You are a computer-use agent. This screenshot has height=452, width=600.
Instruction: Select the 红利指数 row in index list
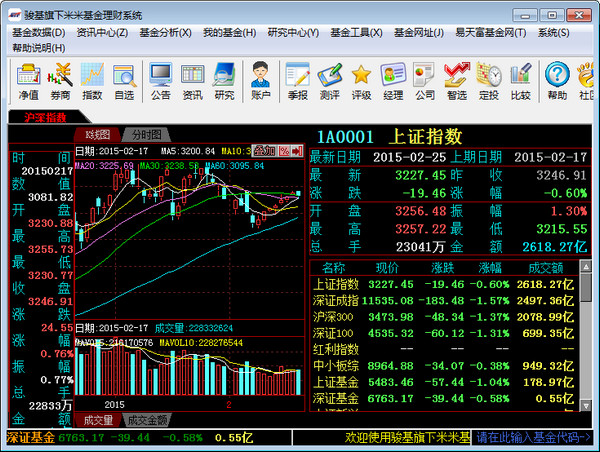click(444, 349)
